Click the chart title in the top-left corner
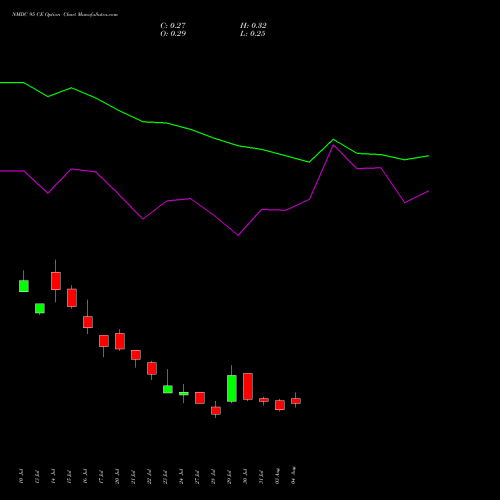 click(x=65, y=15)
